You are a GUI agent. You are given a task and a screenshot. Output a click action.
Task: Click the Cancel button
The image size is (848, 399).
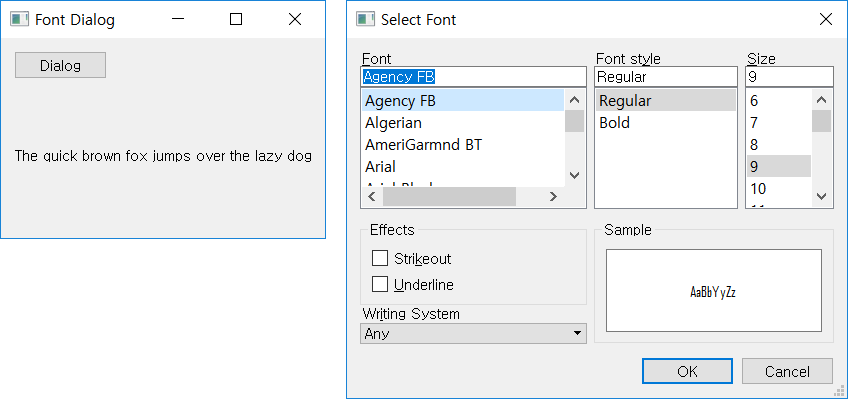pyautogui.click(x=787, y=371)
